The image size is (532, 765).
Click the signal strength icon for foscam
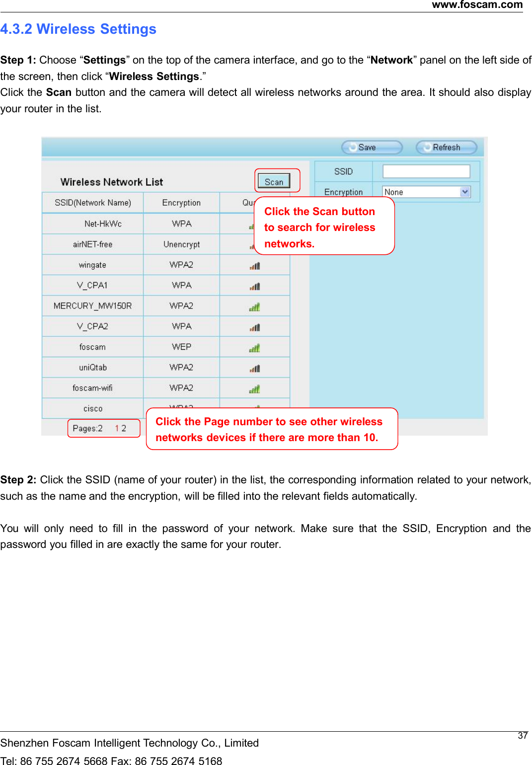tap(254, 347)
